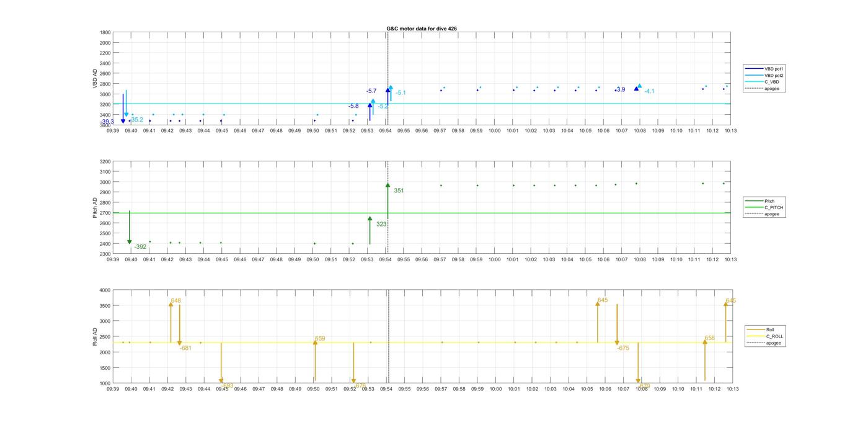Click the '1500' tick on Roll AD axis
The width and height of the screenshot is (868, 430).
105,368
